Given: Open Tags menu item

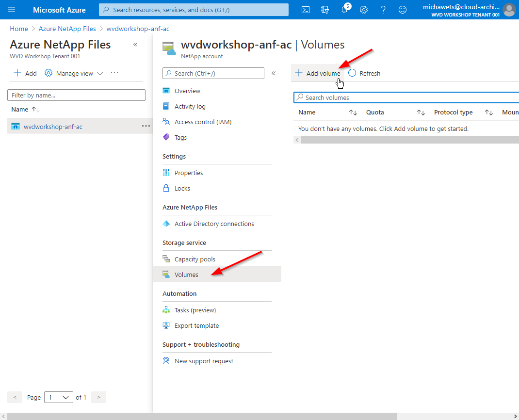Looking at the screenshot, I should pyautogui.click(x=181, y=137).
